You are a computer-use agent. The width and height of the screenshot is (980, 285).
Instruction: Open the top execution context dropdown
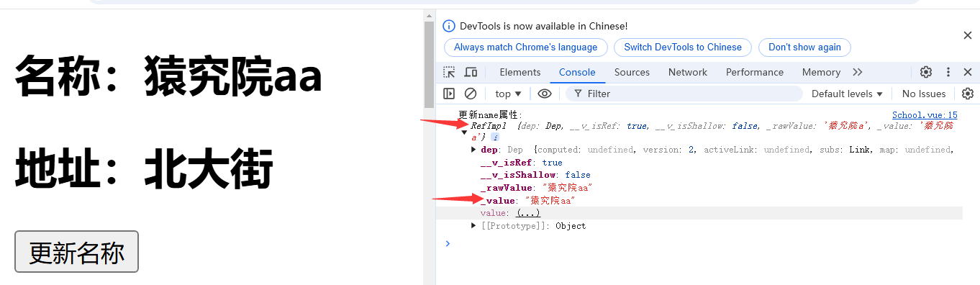click(508, 94)
